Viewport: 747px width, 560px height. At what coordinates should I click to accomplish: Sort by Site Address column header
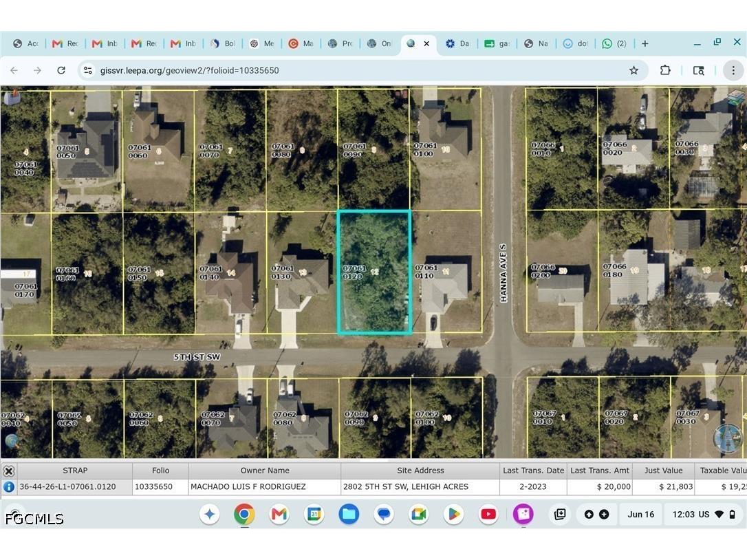pyautogui.click(x=420, y=471)
